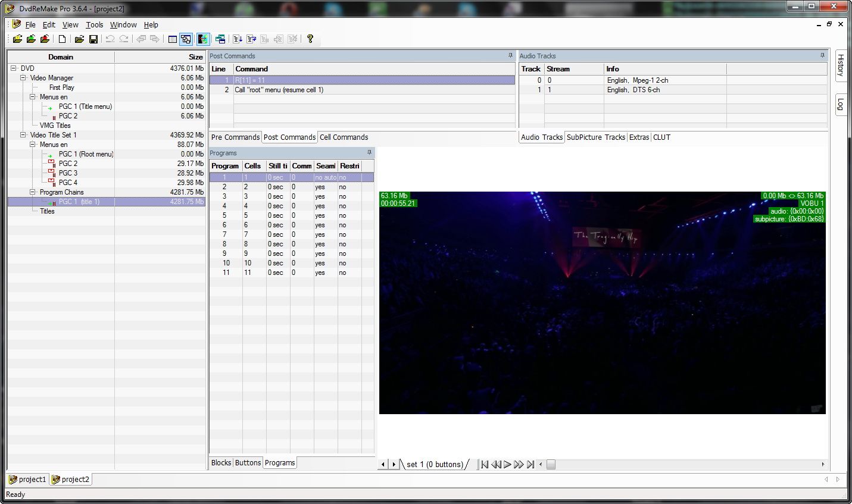
Task: Toggle the list view toolbar button
Action: click(x=173, y=39)
